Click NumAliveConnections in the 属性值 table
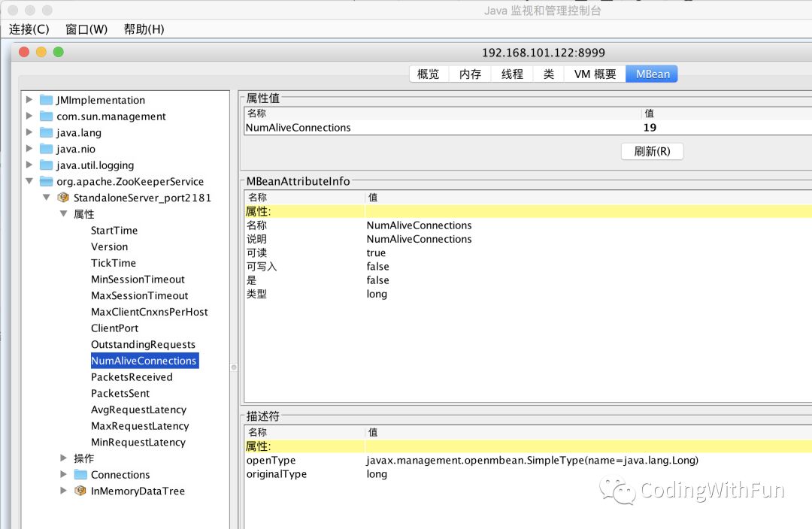 tap(298, 127)
